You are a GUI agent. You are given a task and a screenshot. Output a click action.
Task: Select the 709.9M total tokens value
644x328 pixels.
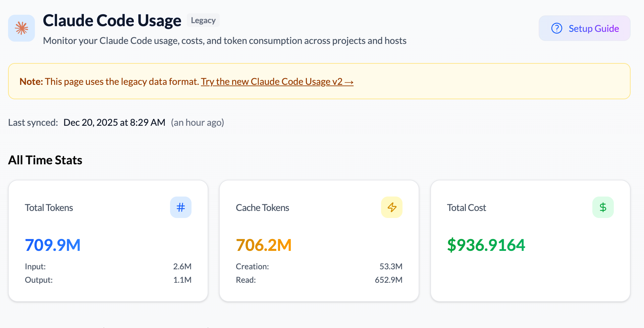[53, 245]
